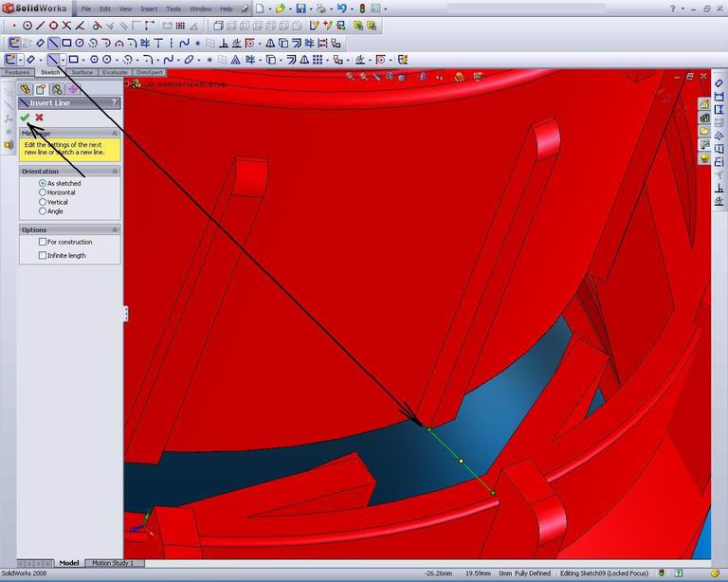The image size is (728, 582).
Task: Click the DimXpertManager tab icon
Action: [72, 89]
